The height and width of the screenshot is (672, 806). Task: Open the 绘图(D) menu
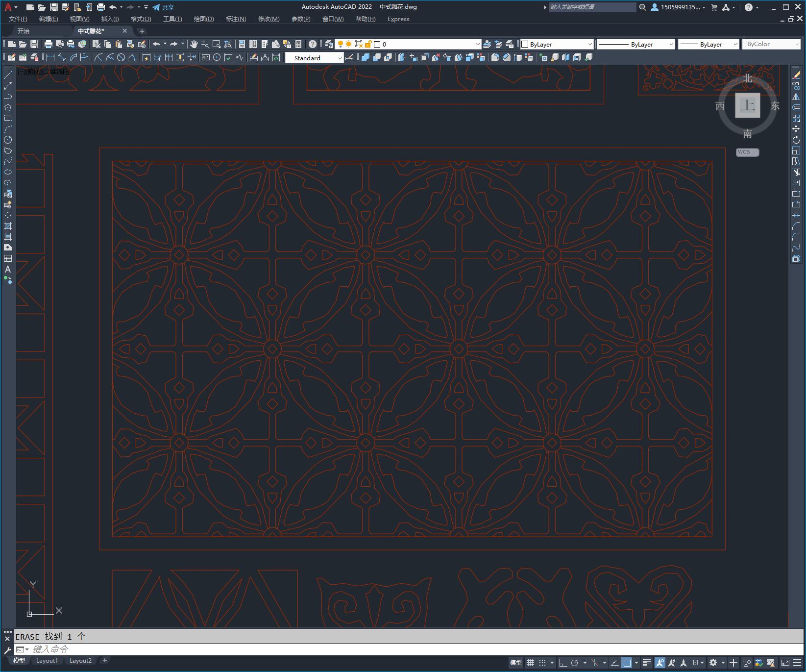(204, 19)
